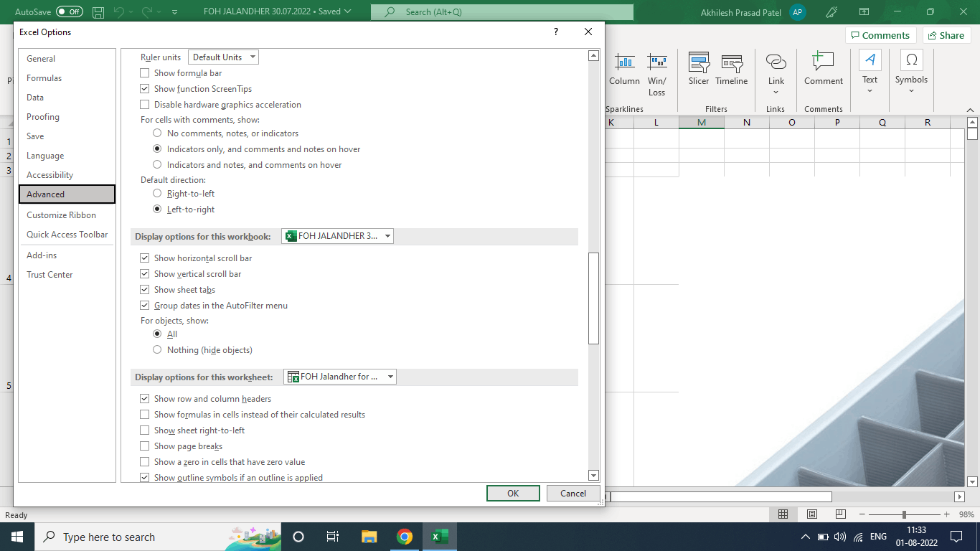
Task: Open the General options category
Action: 67,59
